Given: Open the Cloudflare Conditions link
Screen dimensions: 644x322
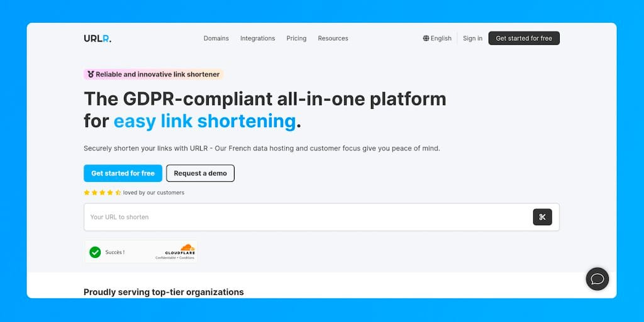Looking at the screenshot, I should (186, 258).
